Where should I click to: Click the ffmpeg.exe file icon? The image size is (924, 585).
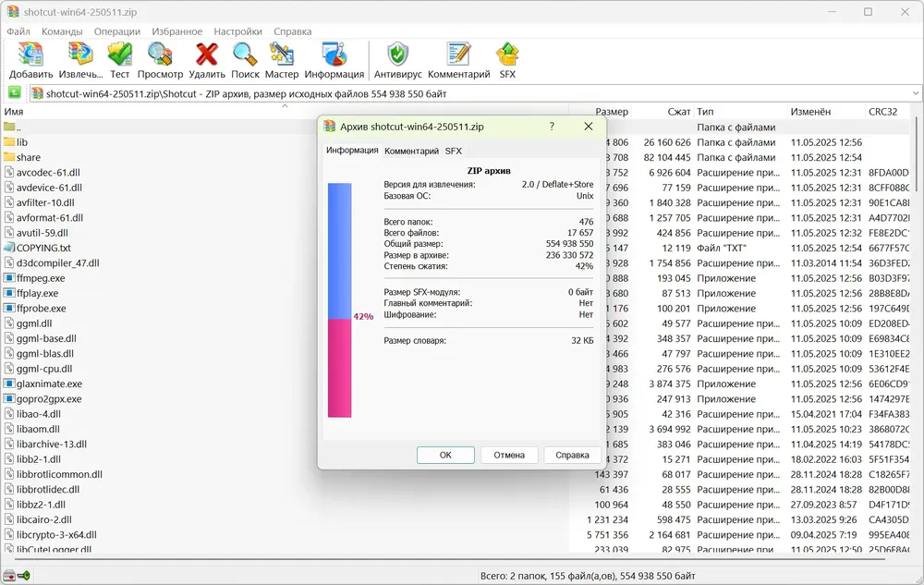click(x=9, y=278)
